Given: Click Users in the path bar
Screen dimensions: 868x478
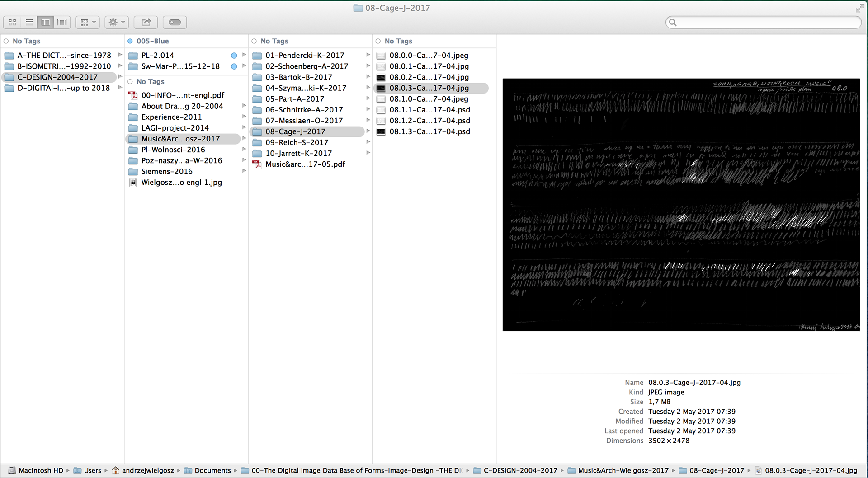Looking at the screenshot, I should pyautogui.click(x=87, y=470).
